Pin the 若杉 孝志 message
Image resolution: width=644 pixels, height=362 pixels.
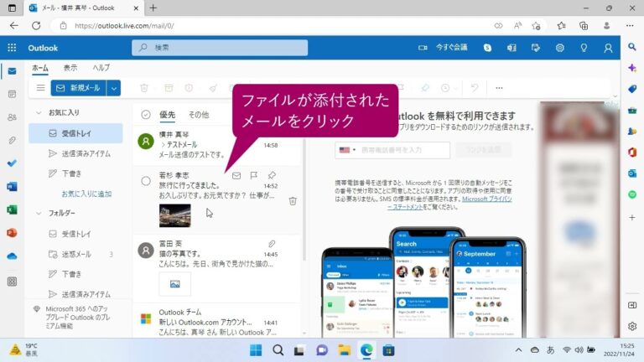pos(272,176)
